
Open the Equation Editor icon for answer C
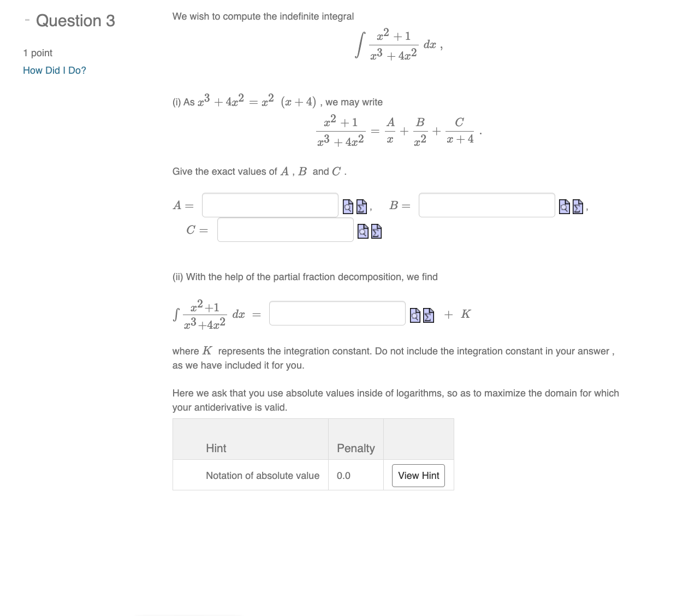click(376, 232)
